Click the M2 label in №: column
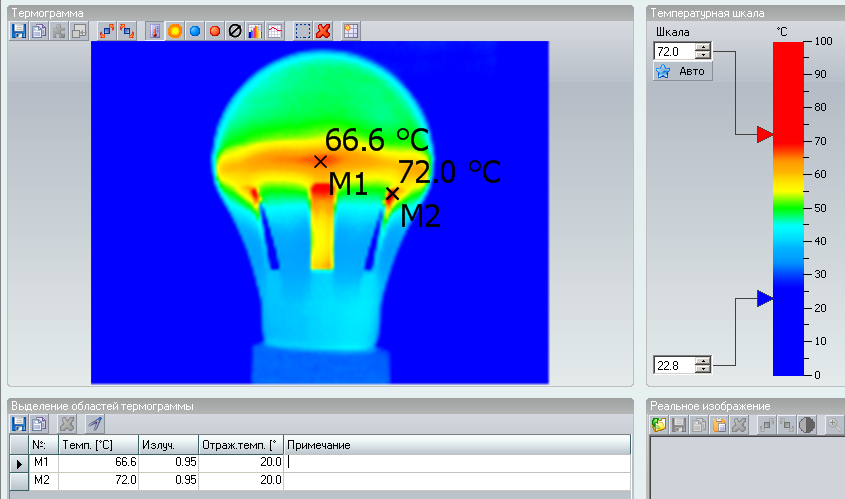The width and height of the screenshot is (845, 499). (41, 480)
